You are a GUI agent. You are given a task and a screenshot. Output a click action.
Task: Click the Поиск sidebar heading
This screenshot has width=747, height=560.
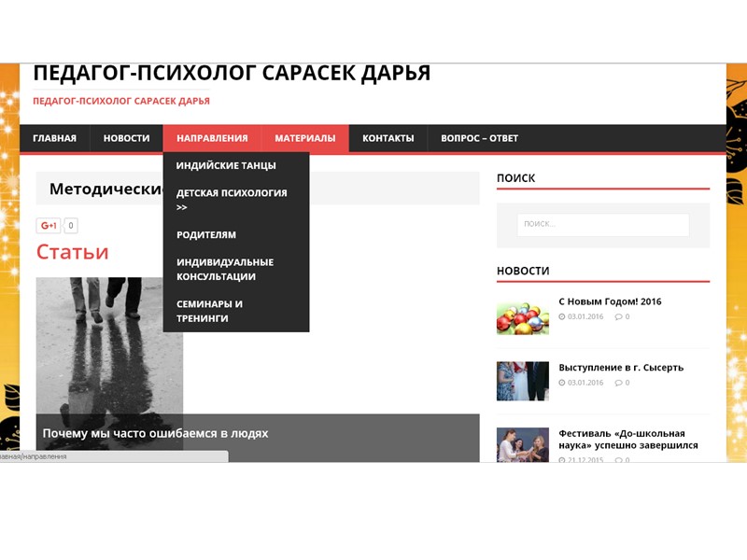tap(516, 178)
